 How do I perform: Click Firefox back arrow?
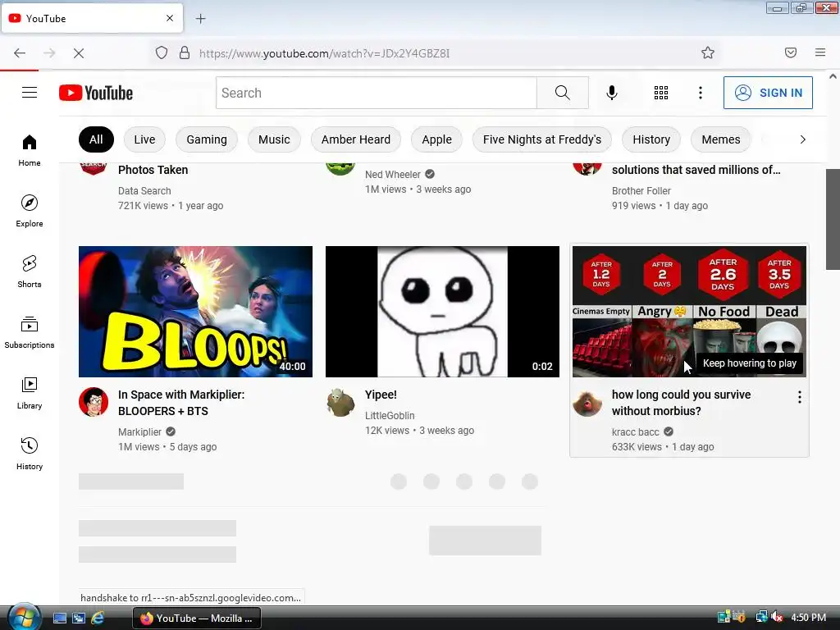pyautogui.click(x=20, y=53)
